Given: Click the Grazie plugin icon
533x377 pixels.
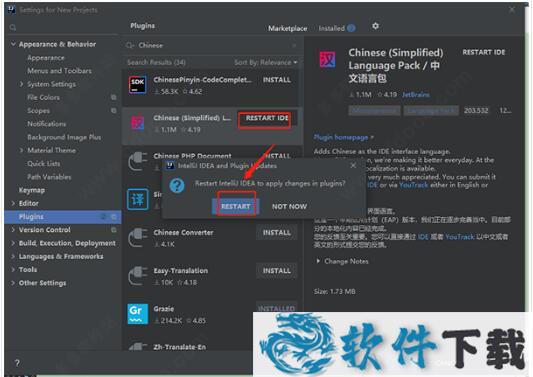Looking at the screenshot, I should [137, 314].
